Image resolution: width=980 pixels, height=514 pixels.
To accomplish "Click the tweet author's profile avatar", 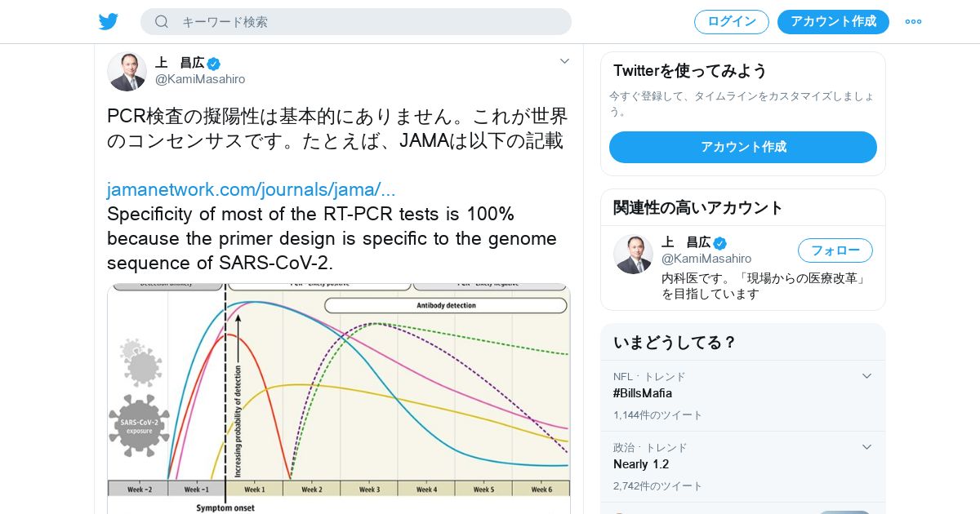I will coord(127,72).
